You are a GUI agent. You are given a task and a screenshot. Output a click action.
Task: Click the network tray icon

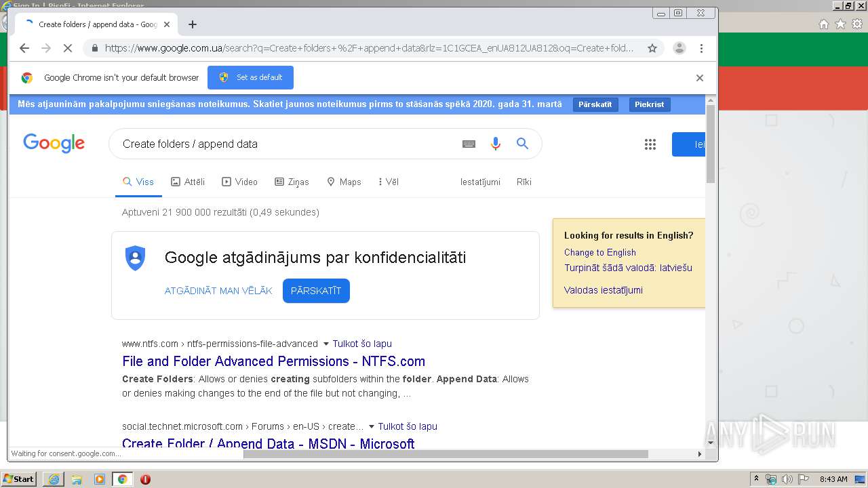click(x=771, y=479)
